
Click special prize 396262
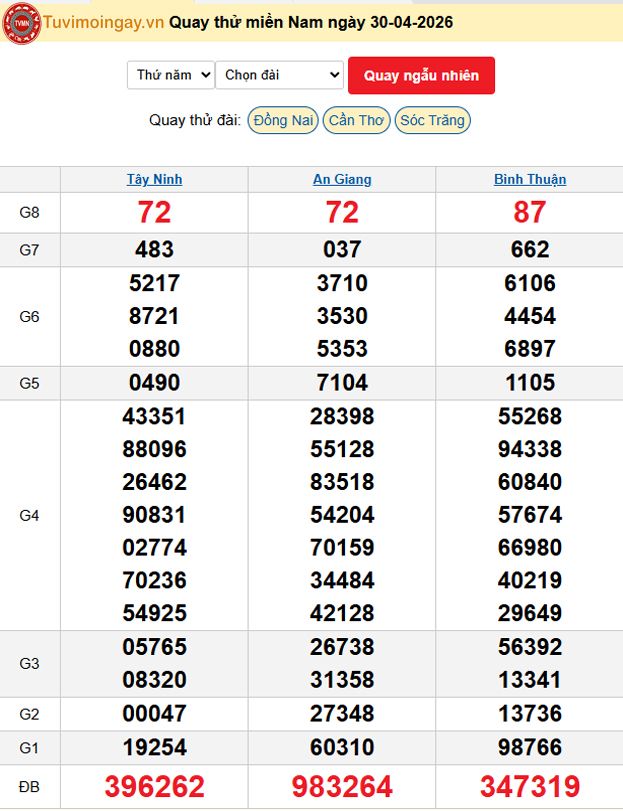pyautogui.click(x=155, y=787)
